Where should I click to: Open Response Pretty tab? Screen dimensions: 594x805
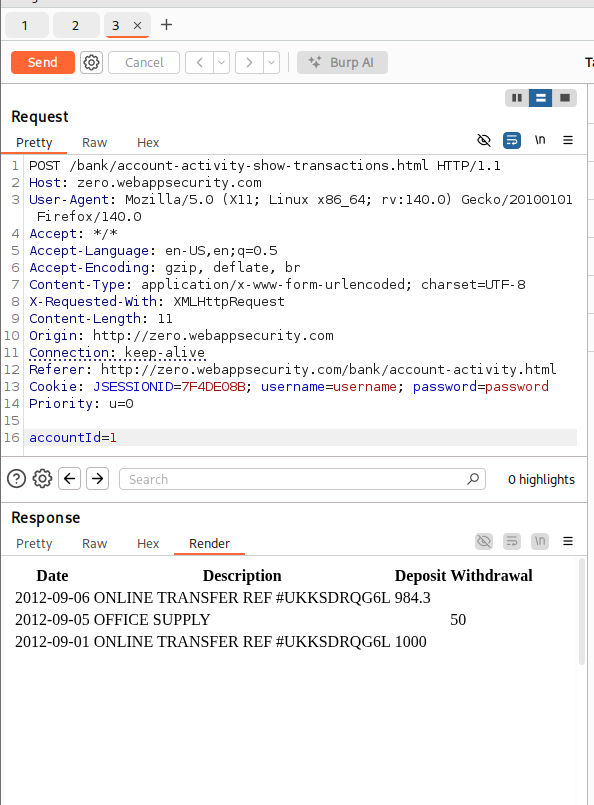tap(34, 543)
